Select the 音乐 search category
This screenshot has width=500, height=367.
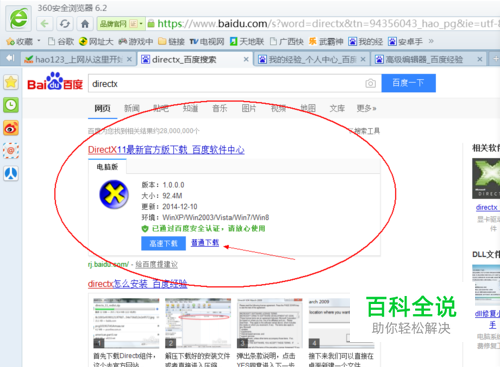220,108
